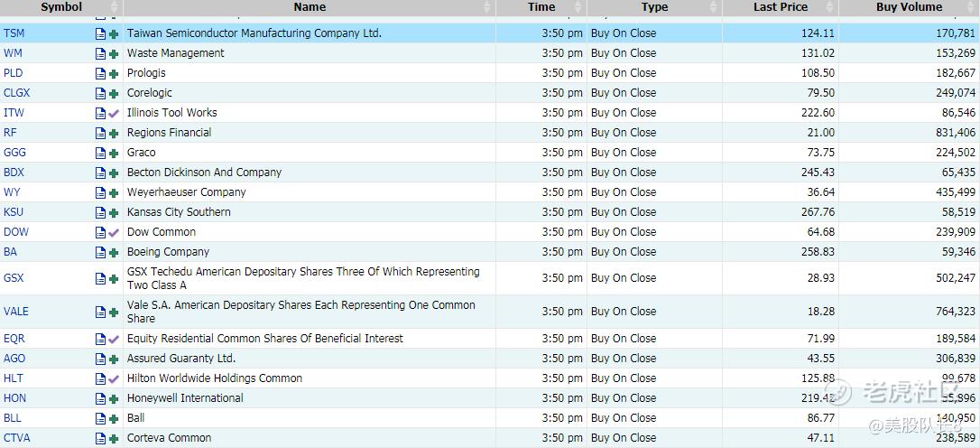This screenshot has height=448, width=980.
Task: Open the document icon for Weyerhaeuser Company
Action: click(x=101, y=193)
